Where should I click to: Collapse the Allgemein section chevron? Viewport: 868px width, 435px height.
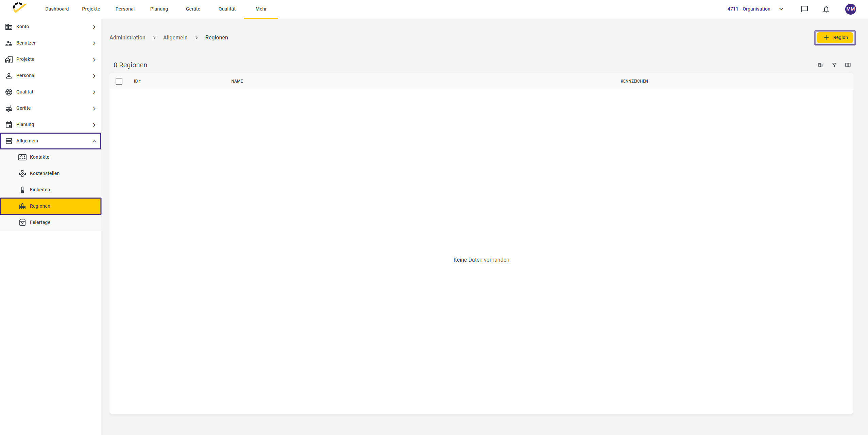pos(94,141)
